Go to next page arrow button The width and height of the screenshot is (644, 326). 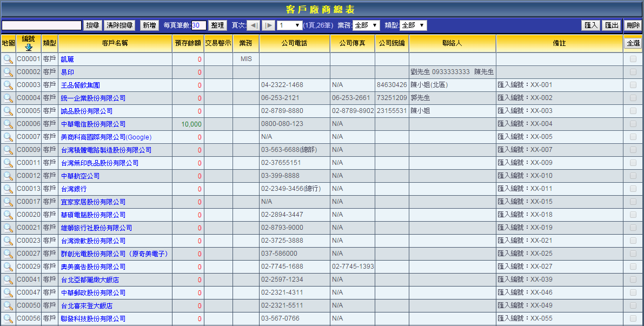tap(268, 25)
